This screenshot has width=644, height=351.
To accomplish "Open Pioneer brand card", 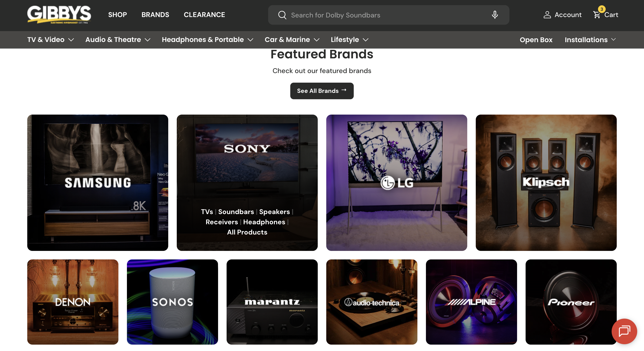I will (x=571, y=302).
